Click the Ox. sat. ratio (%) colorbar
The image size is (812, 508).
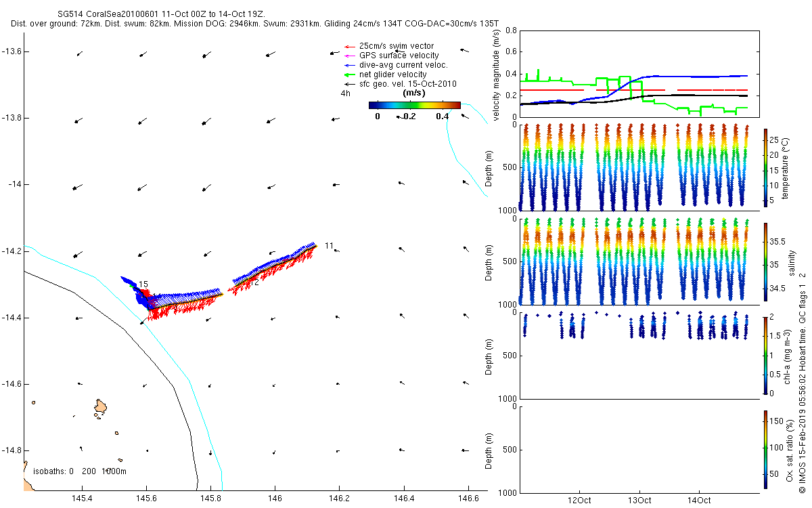(765, 449)
